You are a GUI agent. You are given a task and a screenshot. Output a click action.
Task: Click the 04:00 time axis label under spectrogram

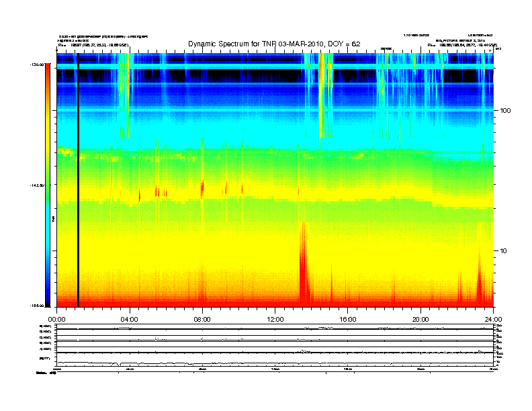[130, 320]
